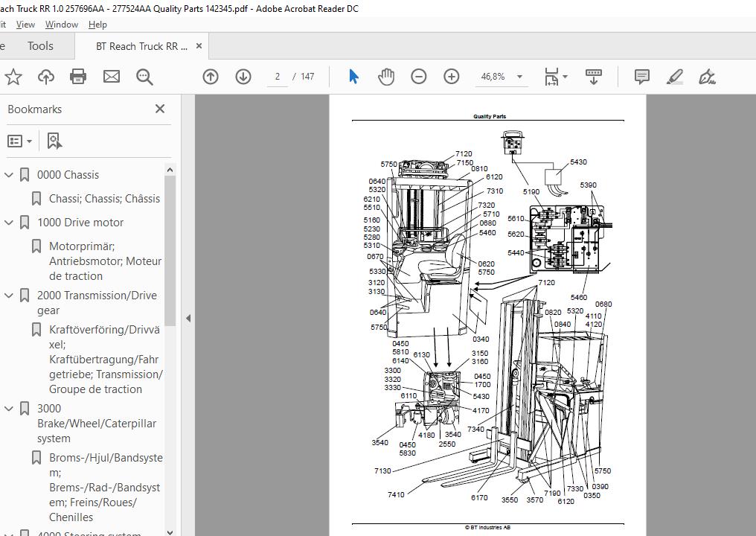Click the upload to cloud icon

(x=45, y=77)
